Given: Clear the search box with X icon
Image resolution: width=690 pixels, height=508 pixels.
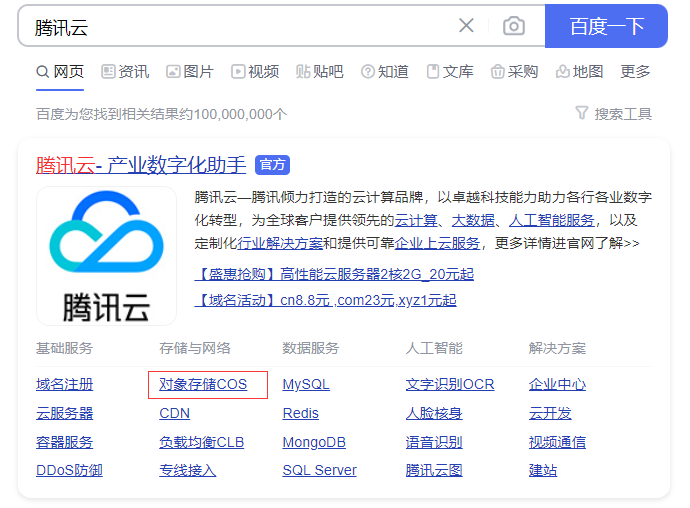Looking at the screenshot, I should (466, 26).
